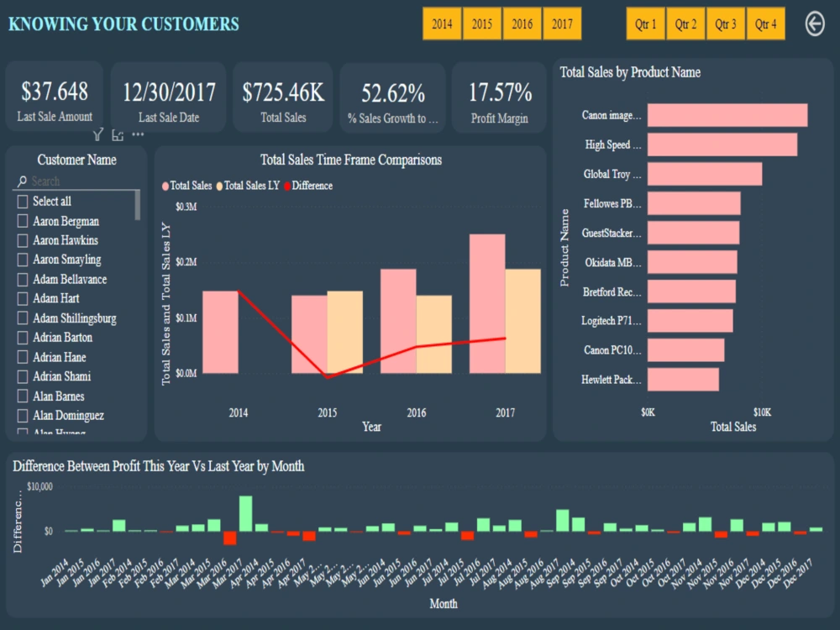The width and height of the screenshot is (840, 630).
Task: Click the back navigation arrow
Action: click(x=814, y=24)
